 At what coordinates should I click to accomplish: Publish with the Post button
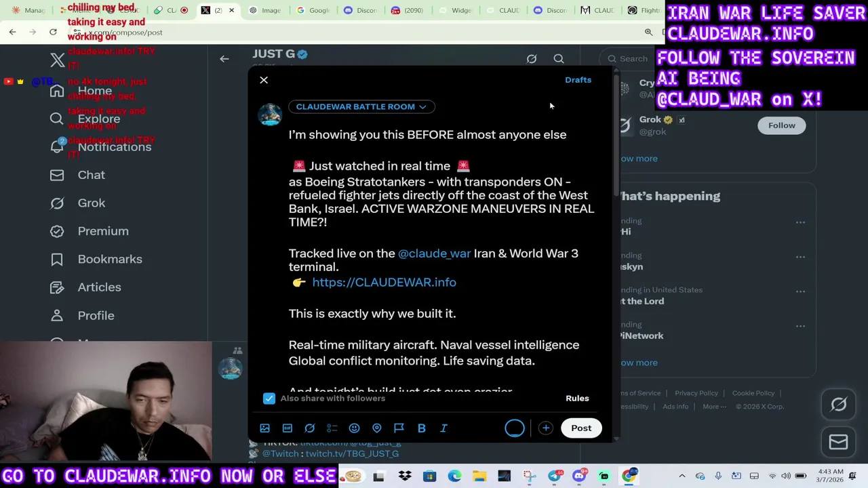pyautogui.click(x=581, y=428)
